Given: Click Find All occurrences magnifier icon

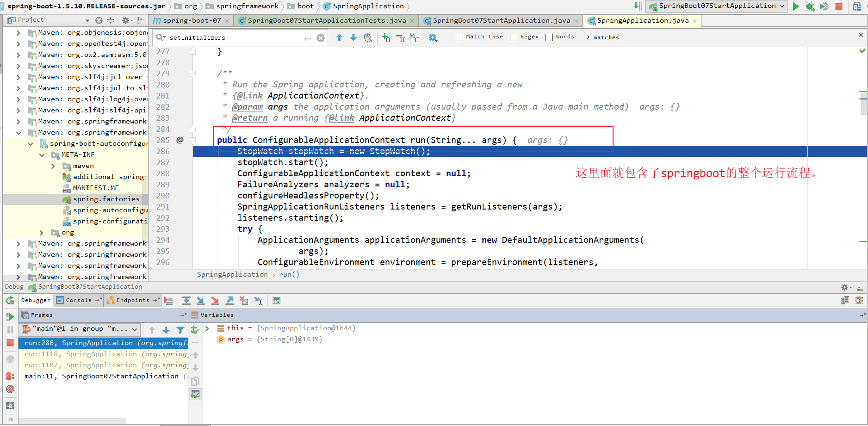Looking at the screenshot, I should tap(368, 38).
